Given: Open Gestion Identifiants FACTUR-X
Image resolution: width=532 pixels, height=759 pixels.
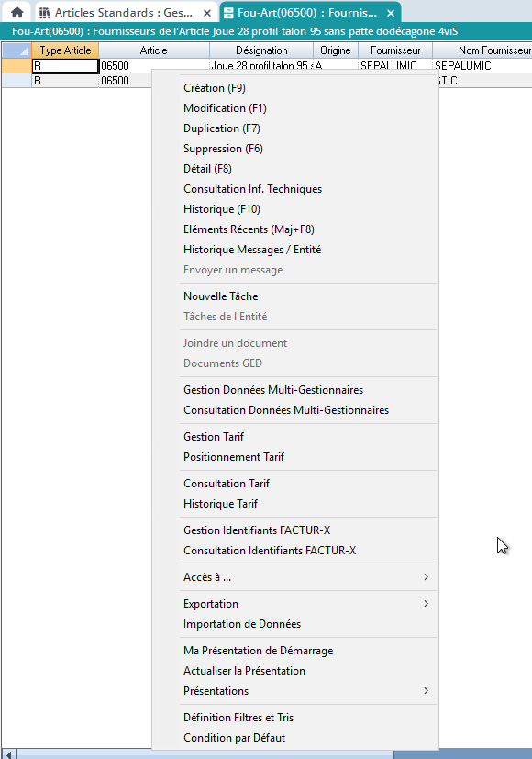Looking at the screenshot, I should [257, 530].
